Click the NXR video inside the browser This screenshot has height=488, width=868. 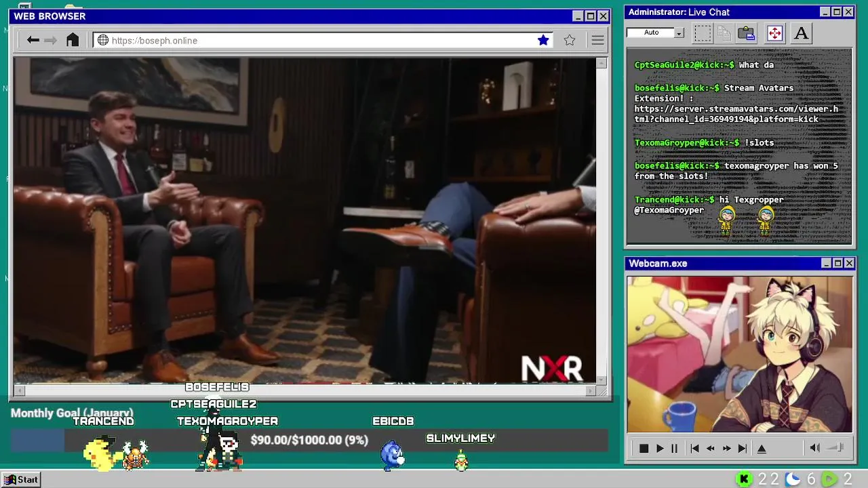click(304, 220)
